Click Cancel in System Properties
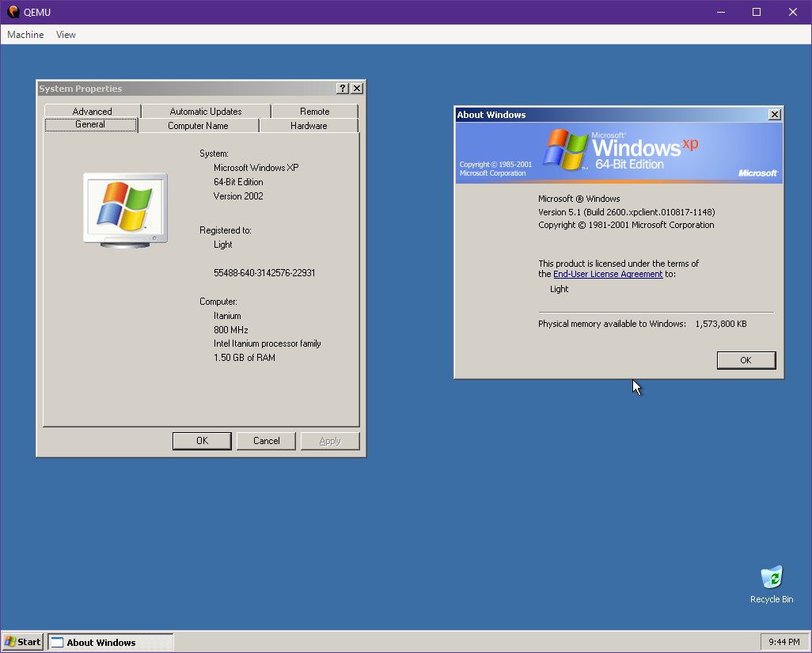The image size is (812, 653). point(266,441)
